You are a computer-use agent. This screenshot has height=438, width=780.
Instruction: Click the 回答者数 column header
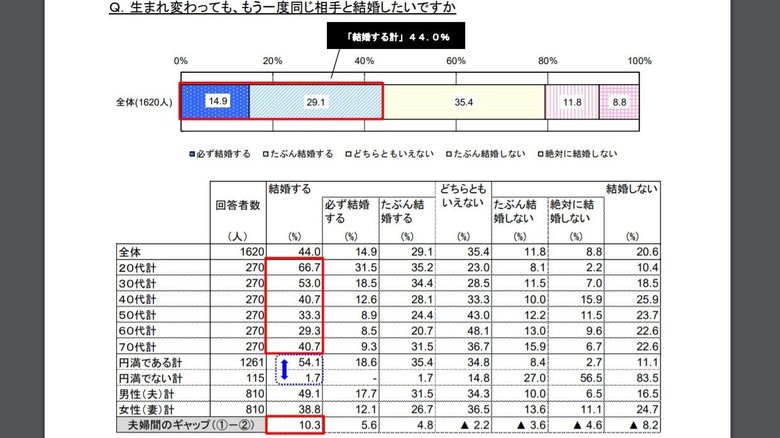click(x=238, y=209)
